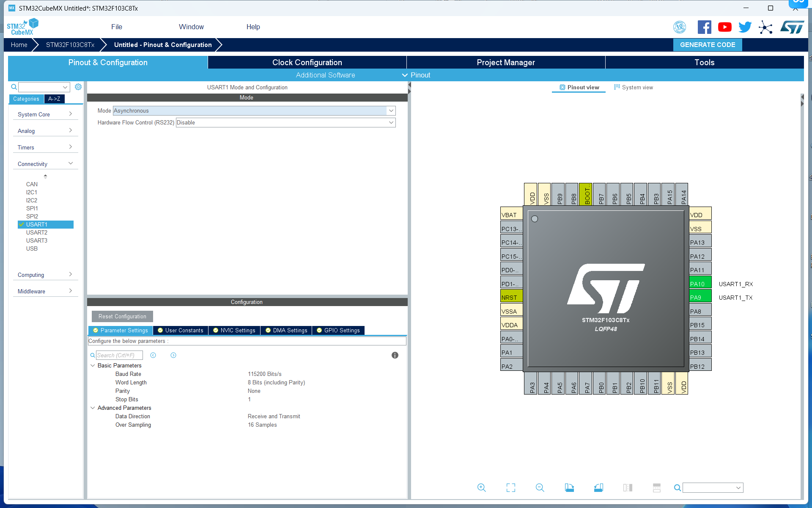This screenshot has height=508, width=812.
Task: Zoom out of the chip pinout
Action: pyautogui.click(x=540, y=488)
